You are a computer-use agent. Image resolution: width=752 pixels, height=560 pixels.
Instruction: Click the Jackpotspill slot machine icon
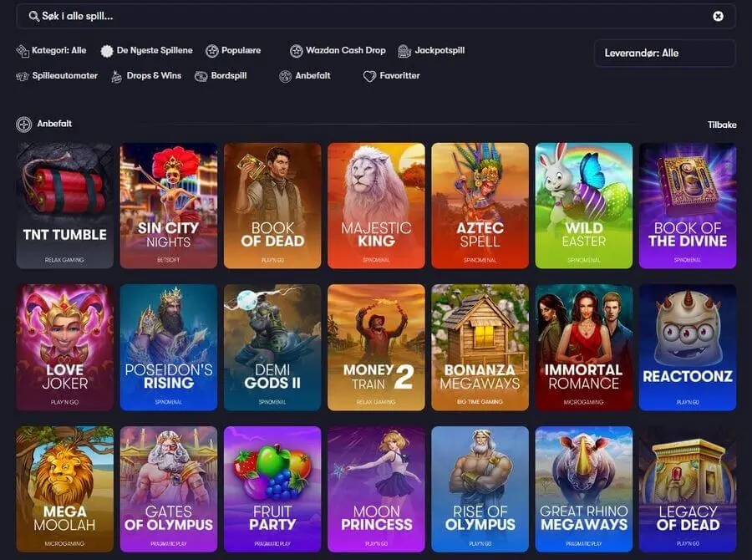click(404, 51)
